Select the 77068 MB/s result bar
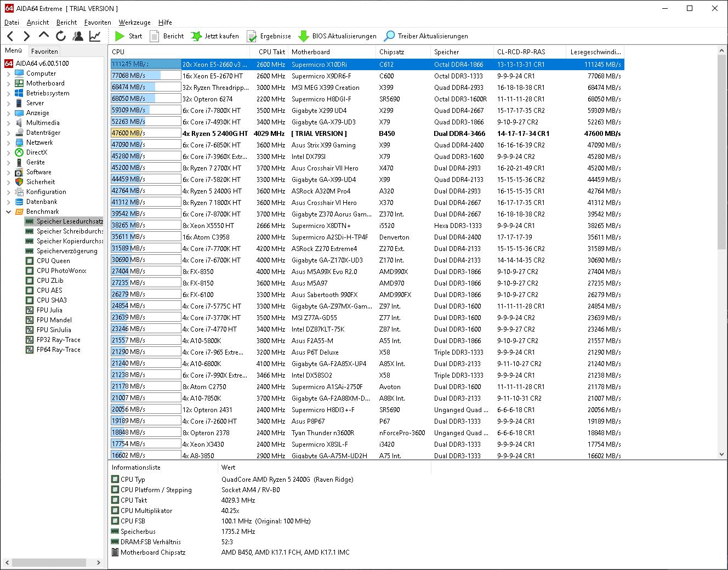 pos(146,76)
